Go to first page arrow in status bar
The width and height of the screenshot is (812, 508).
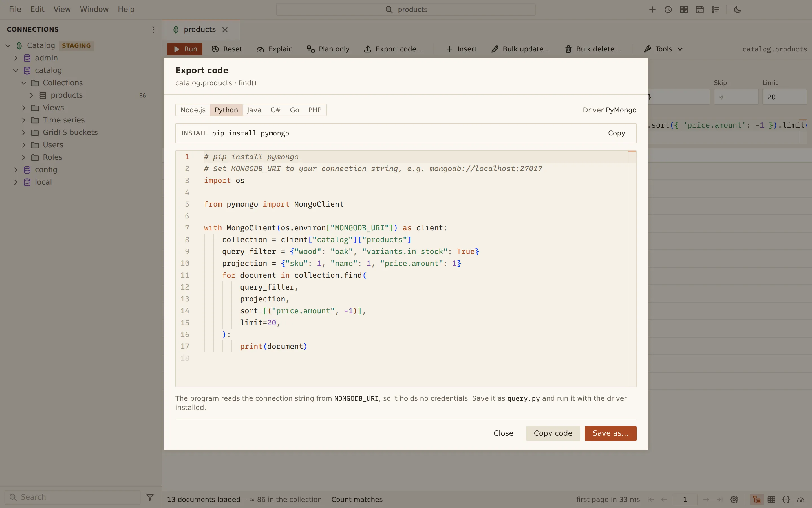coord(651,500)
